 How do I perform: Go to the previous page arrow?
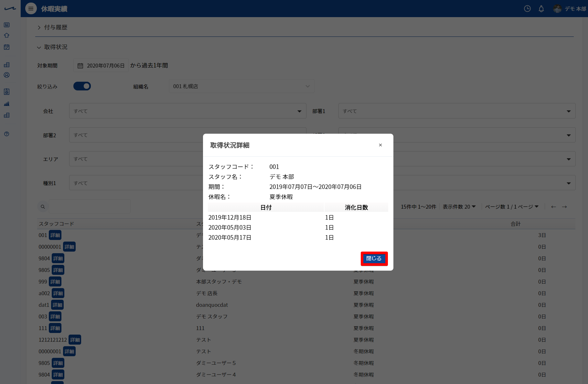click(553, 207)
